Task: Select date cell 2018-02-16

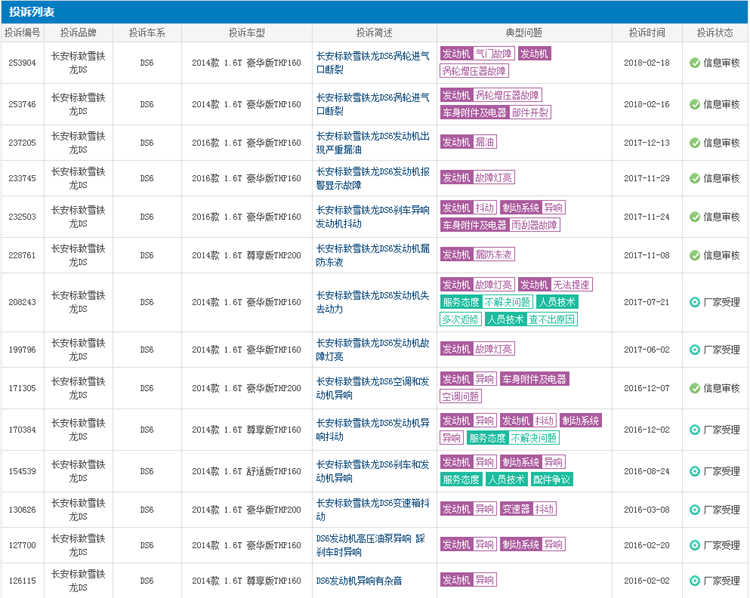Action: (x=647, y=104)
